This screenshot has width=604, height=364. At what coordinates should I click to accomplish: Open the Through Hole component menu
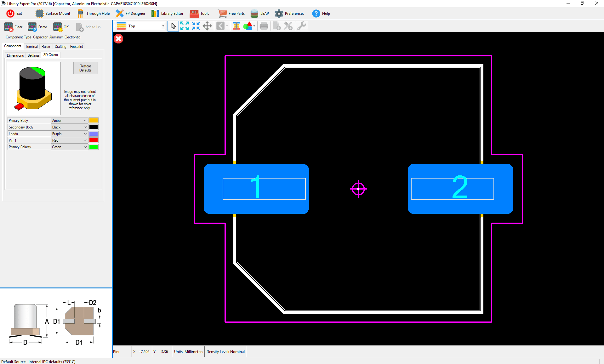pyautogui.click(x=94, y=14)
